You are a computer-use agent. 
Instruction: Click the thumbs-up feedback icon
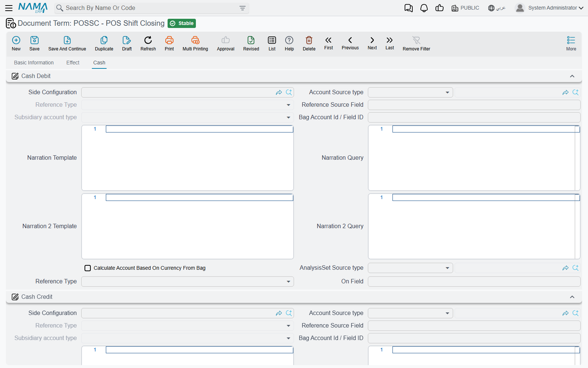pos(440,8)
